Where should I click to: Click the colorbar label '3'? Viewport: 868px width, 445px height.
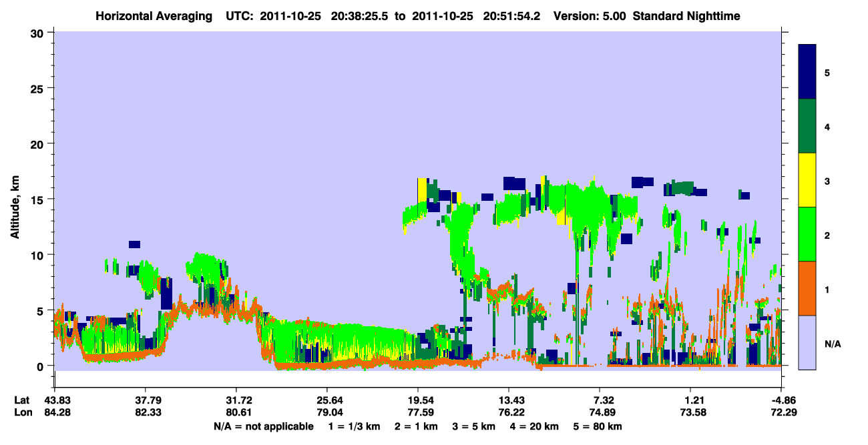(827, 180)
